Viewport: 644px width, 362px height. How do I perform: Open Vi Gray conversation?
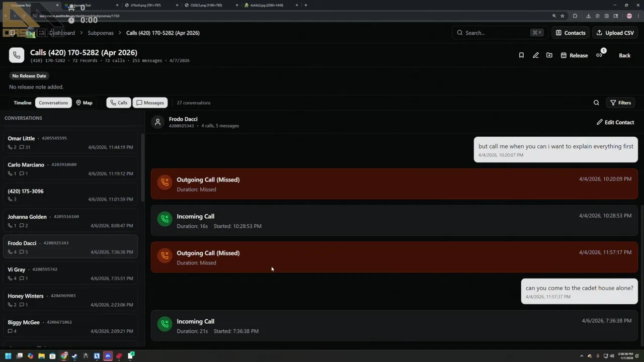click(70, 274)
